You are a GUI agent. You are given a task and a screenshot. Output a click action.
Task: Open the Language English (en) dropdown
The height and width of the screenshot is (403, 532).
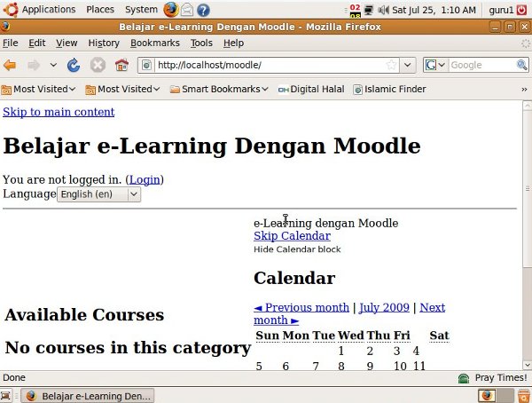coord(98,194)
